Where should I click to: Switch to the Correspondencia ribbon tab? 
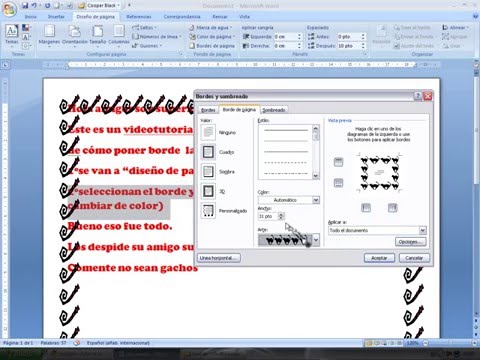[x=182, y=16]
